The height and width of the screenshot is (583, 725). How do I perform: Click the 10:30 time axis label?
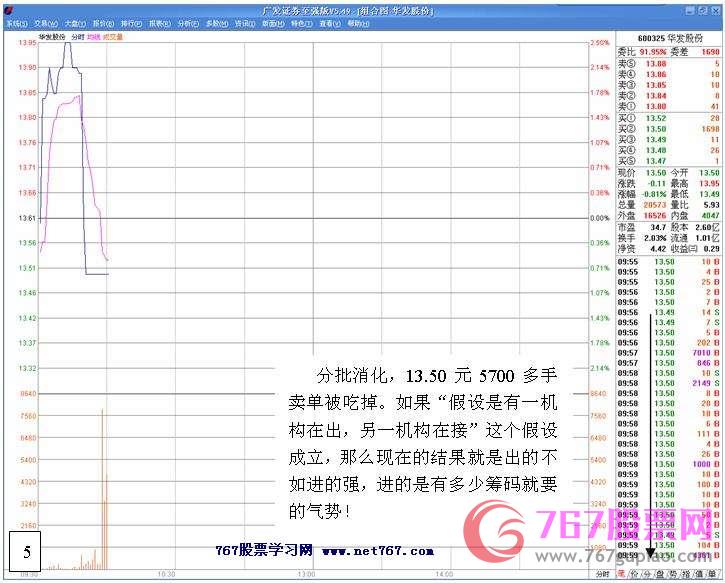[166, 574]
